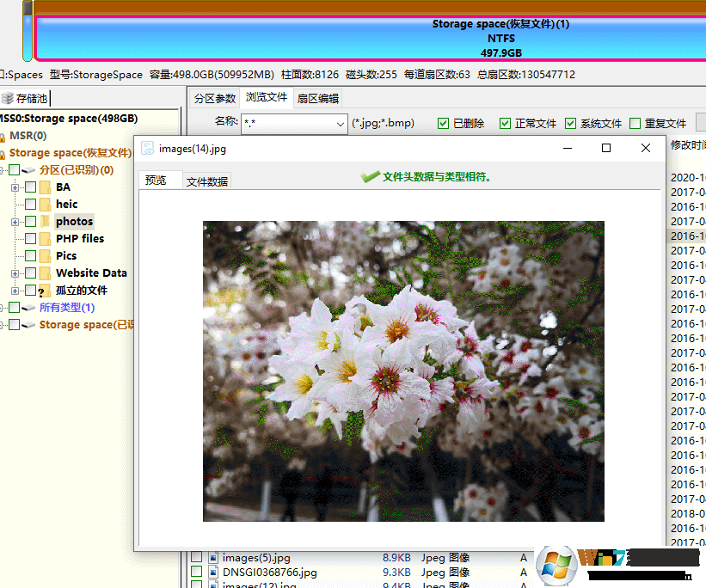The image size is (706, 588).
Task: Switch to the 文件数据 tab in preview
Action: [x=206, y=181]
